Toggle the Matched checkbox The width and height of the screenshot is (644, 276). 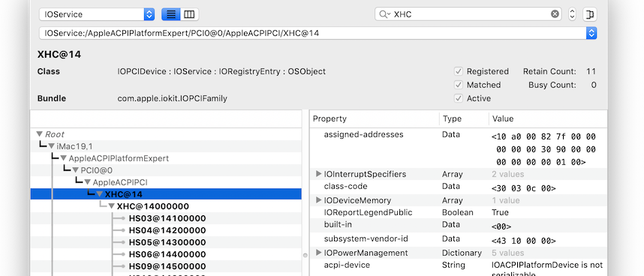point(459,85)
